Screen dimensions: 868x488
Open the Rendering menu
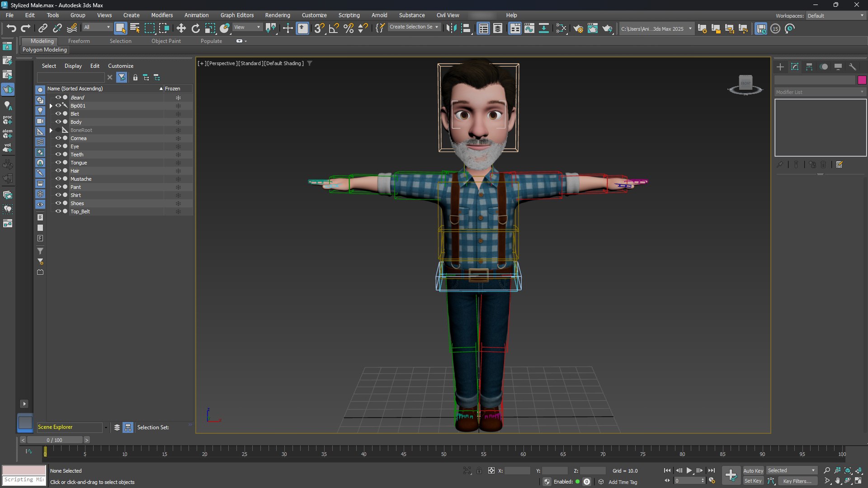point(278,15)
